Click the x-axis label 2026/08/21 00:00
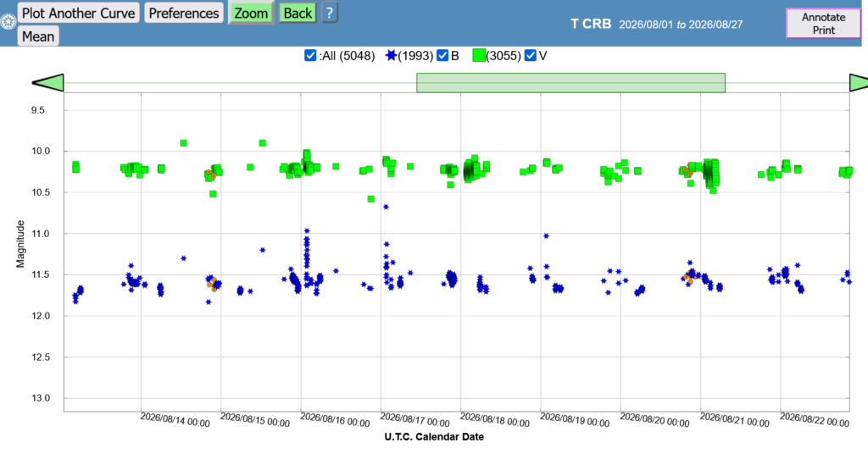This screenshot has height=476, width=868. pyautogui.click(x=735, y=420)
